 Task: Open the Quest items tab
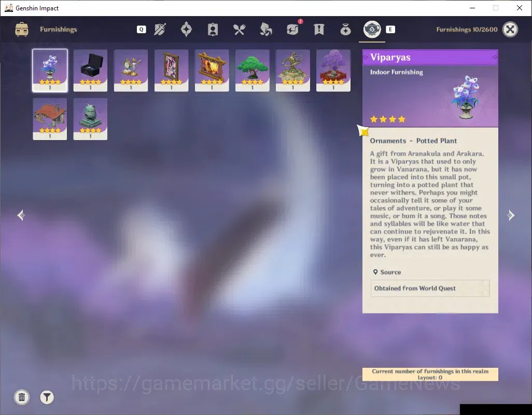click(319, 30)
